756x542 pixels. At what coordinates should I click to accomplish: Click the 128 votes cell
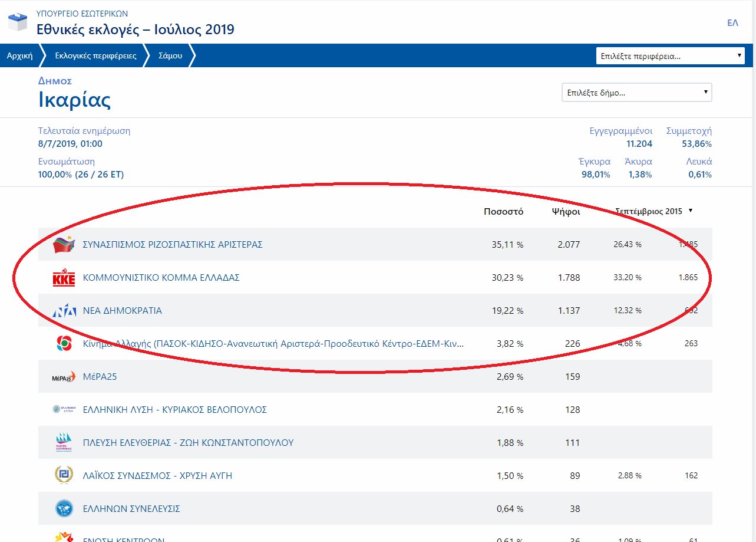573,409
